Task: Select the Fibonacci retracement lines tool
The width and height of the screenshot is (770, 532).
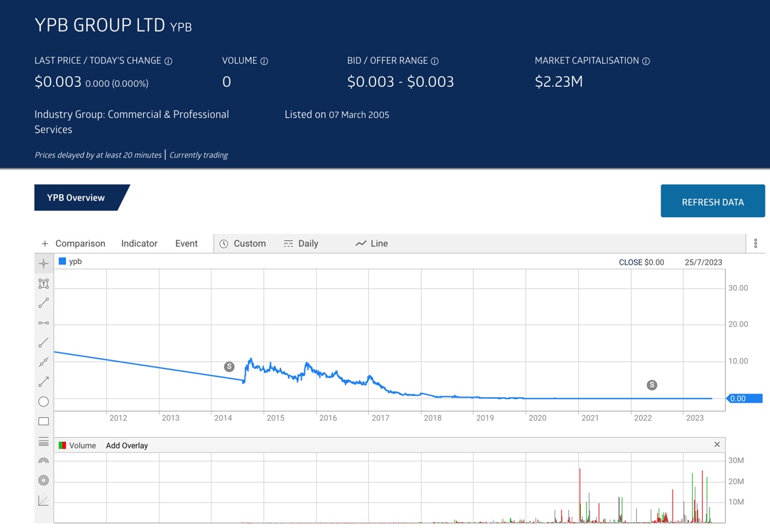Action: (43, 442)
